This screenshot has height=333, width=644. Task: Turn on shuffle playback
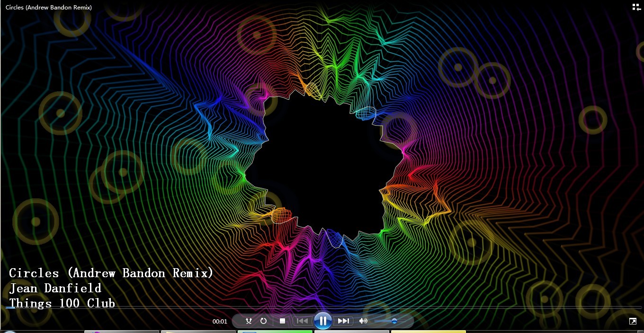(x=249, y=321)
